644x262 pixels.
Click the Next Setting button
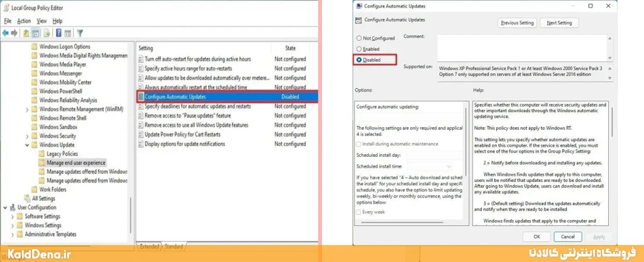(x=559, y=23)
